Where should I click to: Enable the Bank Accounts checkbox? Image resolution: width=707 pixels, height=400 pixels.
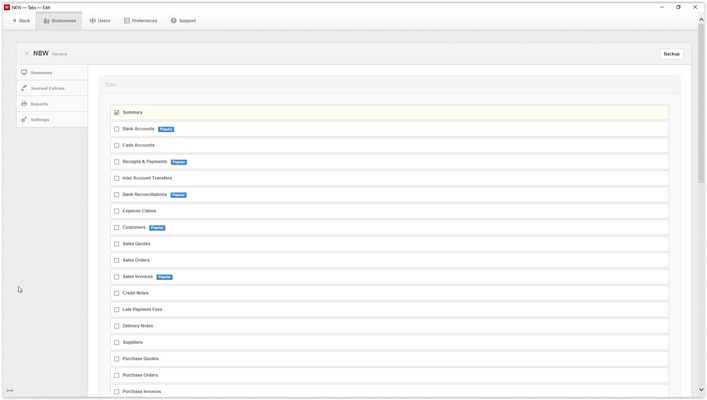[x=116, y=129]
